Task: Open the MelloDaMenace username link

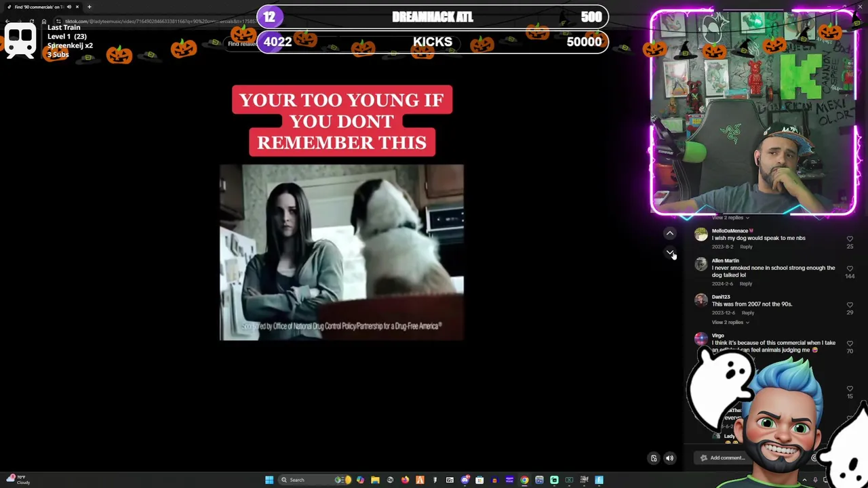Action: click(732, 230)
